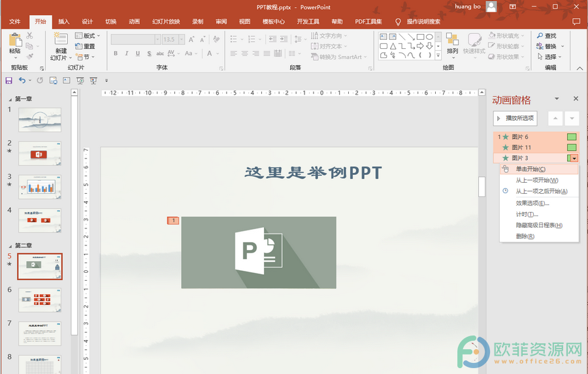
Task: Move animation down with down arrow
Action: pyautogui.click(x=572, y=118)
